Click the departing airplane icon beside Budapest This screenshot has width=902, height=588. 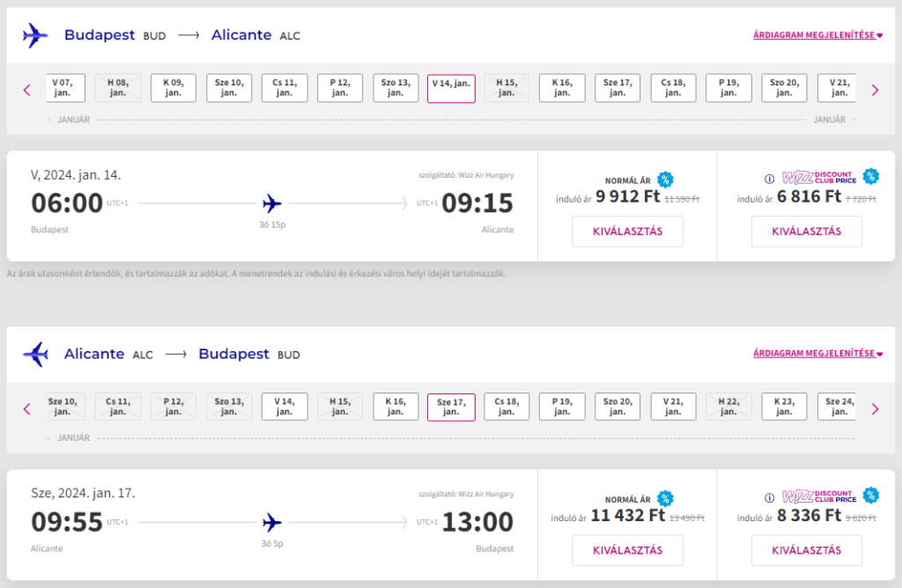click(35, 35)
